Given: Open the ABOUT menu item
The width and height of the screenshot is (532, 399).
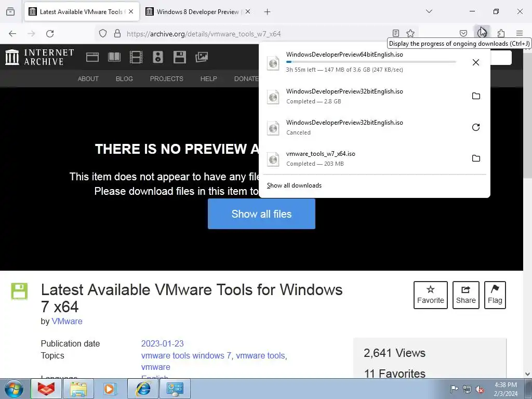Looking at the screenshot, I should [x=88, y=79].
